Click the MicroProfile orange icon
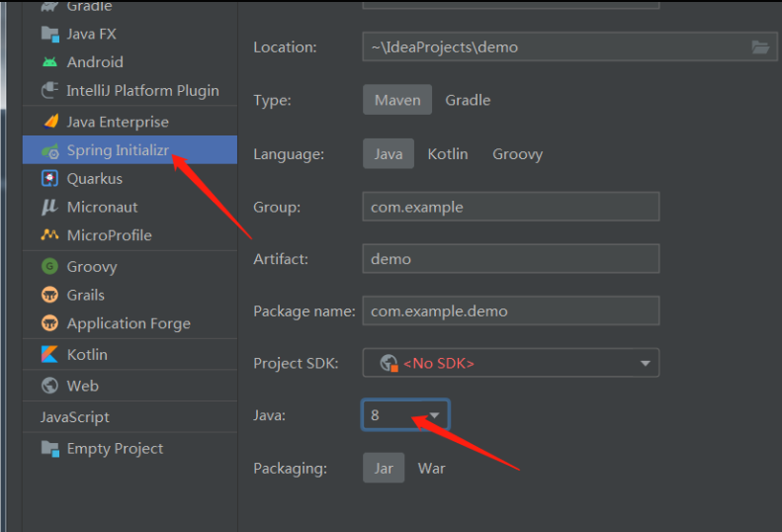 pos(49,234)
